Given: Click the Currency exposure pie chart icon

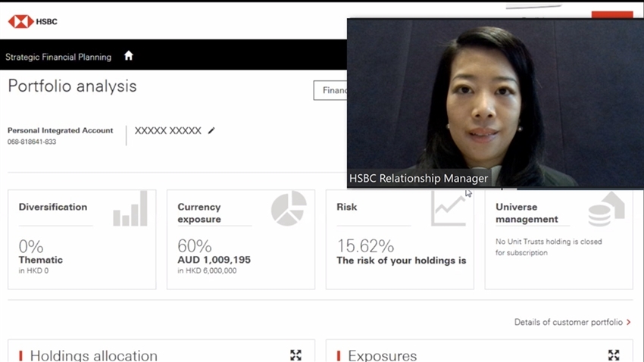Looking at the screenshot, I should pyautogui.click(x=289, y=208).
